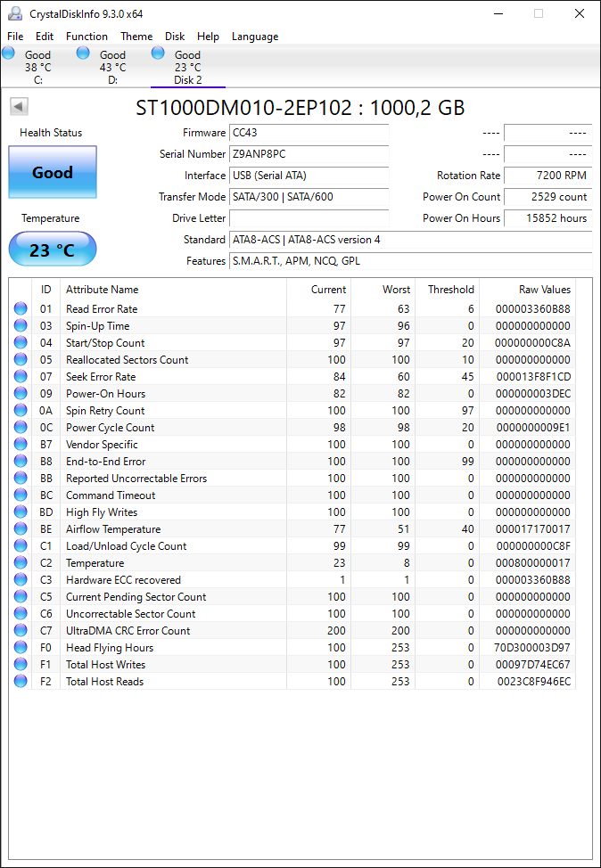The height and width of the screenshot is (868, 601).
Task: Click status orb for Uncorrectable Sector Count
Action: tap(21, 614)
